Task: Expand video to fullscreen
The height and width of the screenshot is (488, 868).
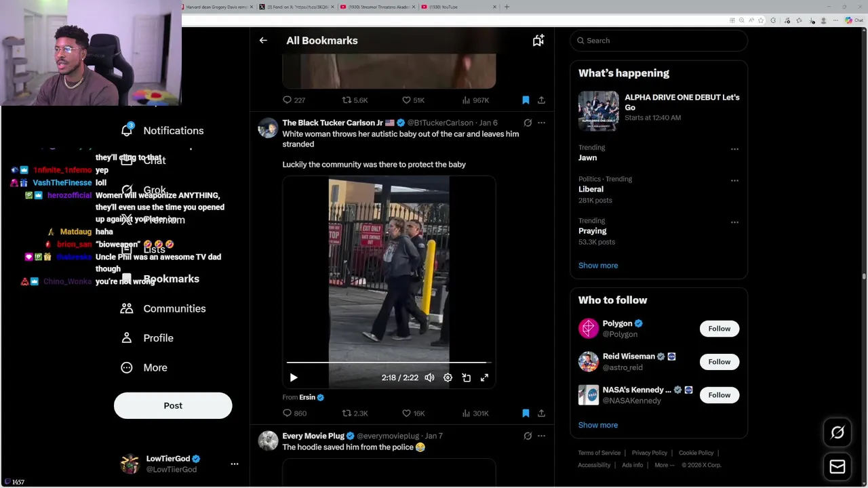Action: pos(484,378)
